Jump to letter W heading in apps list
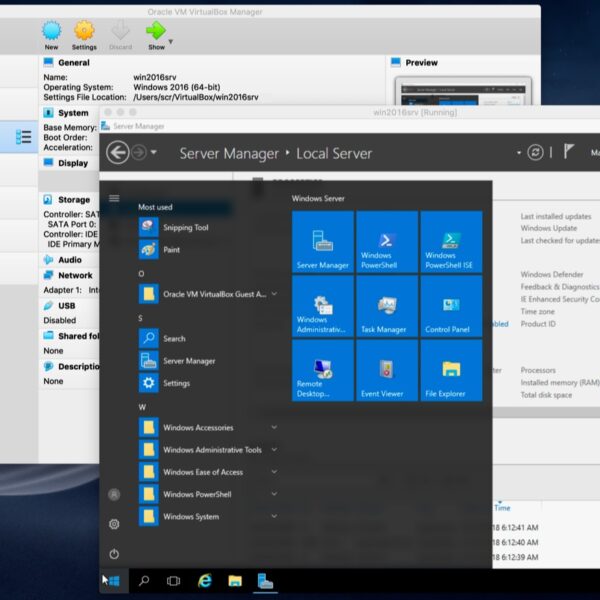 click(x=142, y=407)
